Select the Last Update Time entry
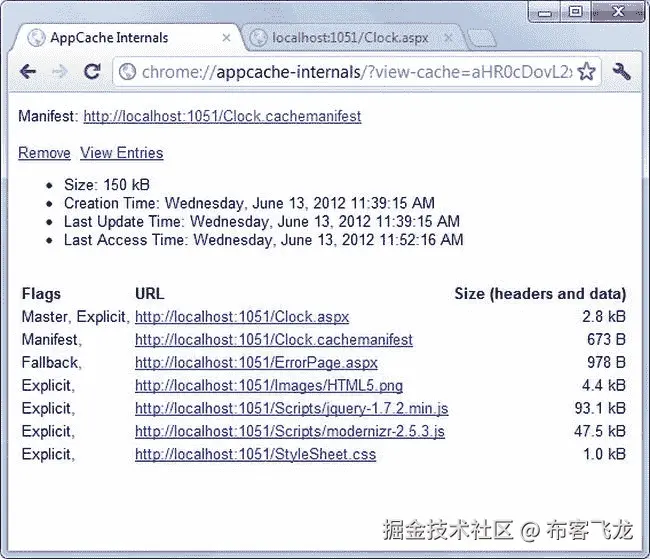Image resolution: width=650 pixels, height=559 pixels. pyautogui.click(x=262, y=221)
